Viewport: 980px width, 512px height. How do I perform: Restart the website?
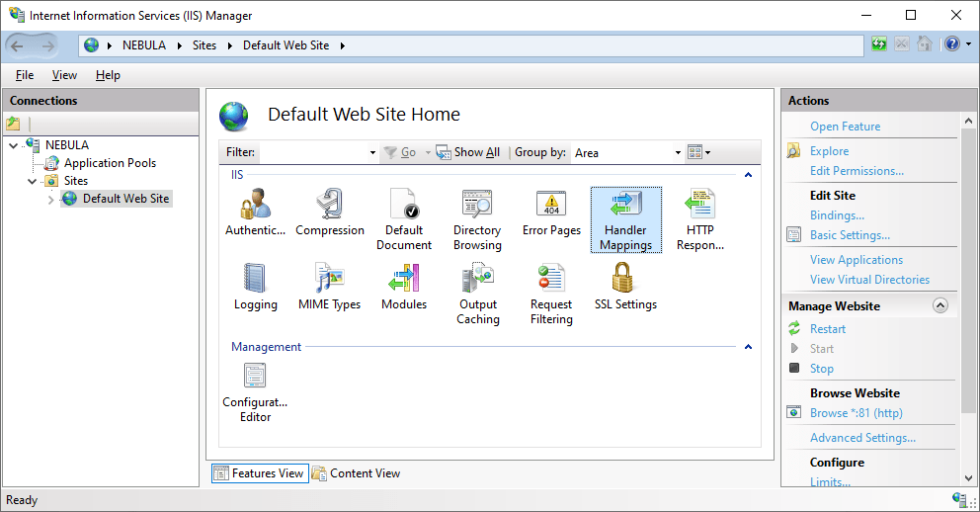coord(828,329)
